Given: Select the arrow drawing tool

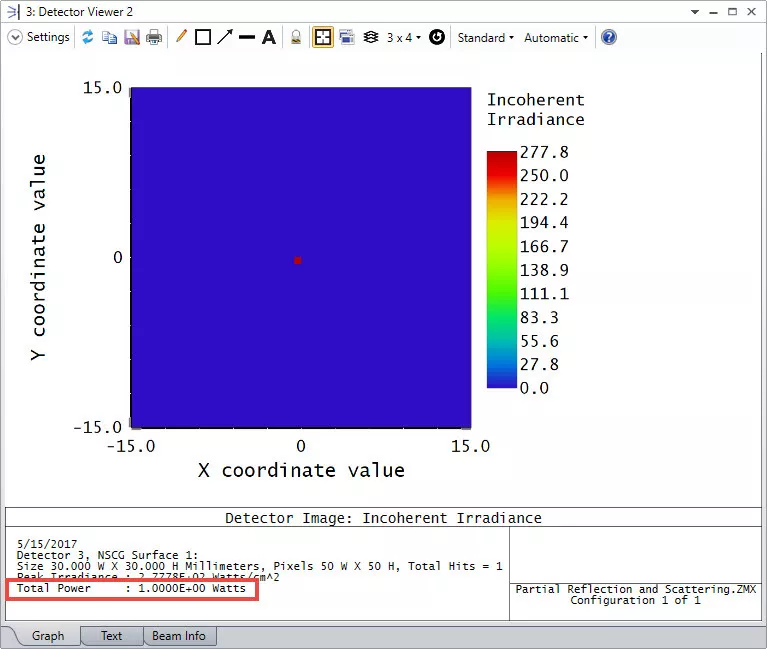Looking at the screenshot, I should (x=225, y=37).
